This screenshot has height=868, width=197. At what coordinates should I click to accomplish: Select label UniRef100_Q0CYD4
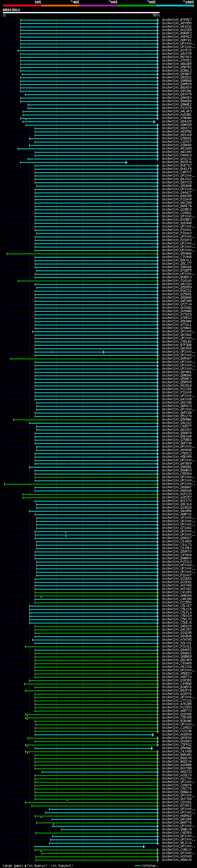[177, 799]
